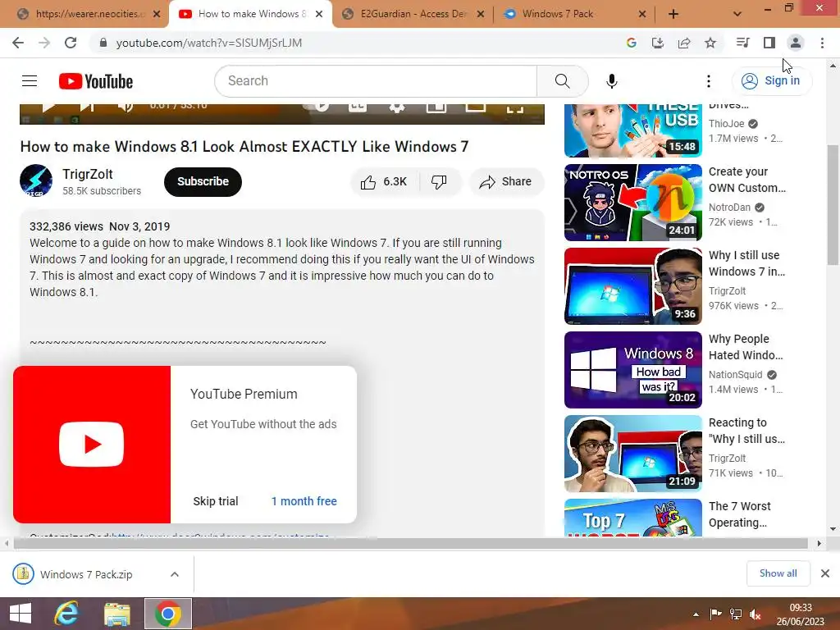Click the Google icon in address bar
Screen dimensions: 840x630
(x=631, y=43)
